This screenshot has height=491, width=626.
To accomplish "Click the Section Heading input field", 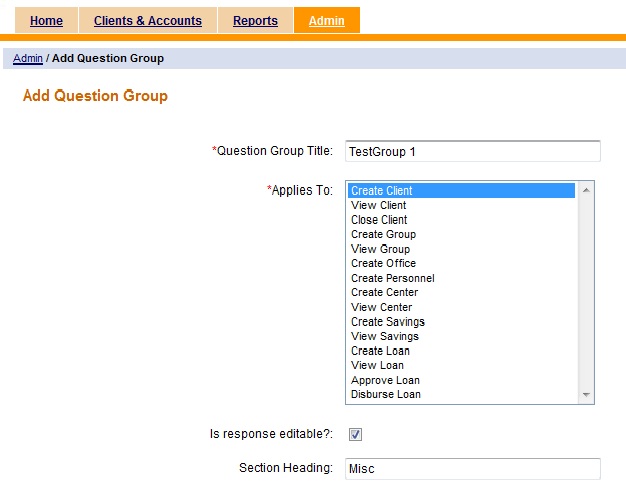I will tap(472, 468).
